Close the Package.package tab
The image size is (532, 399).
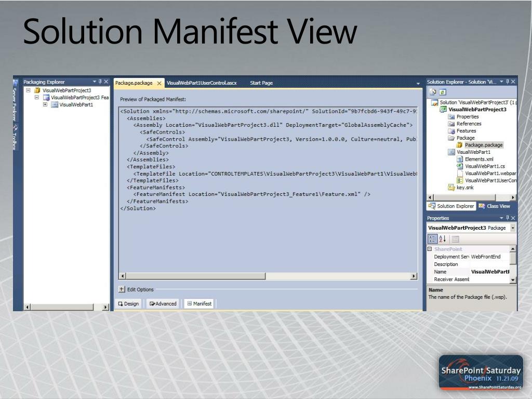coord(159,83)
